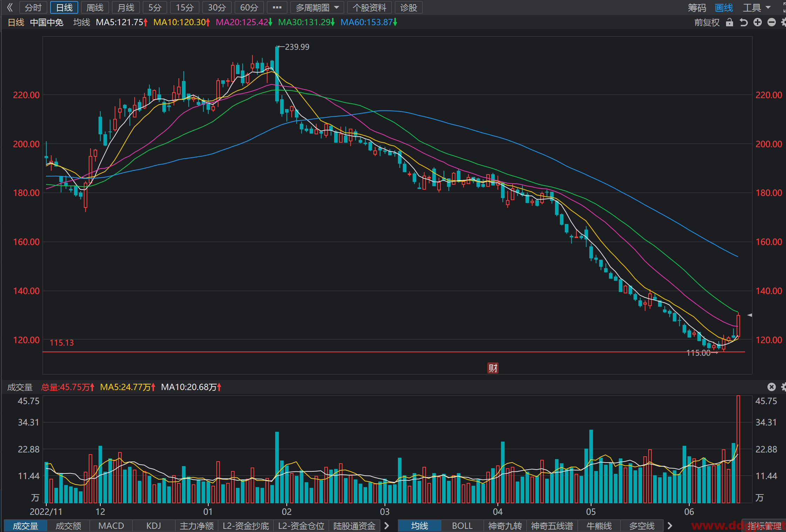This screenshot has height=532, width=786.
Task: Switch to the 周线 weekly chart tab
Action: coord(95,7)
